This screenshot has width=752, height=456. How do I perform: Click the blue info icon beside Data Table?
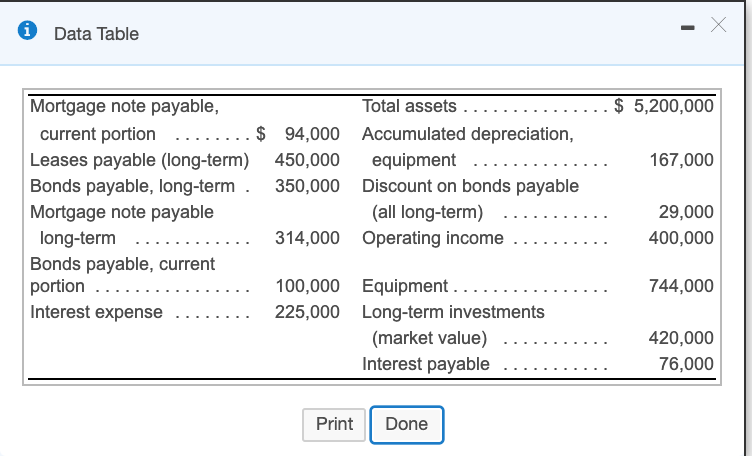tap(27, 30)
